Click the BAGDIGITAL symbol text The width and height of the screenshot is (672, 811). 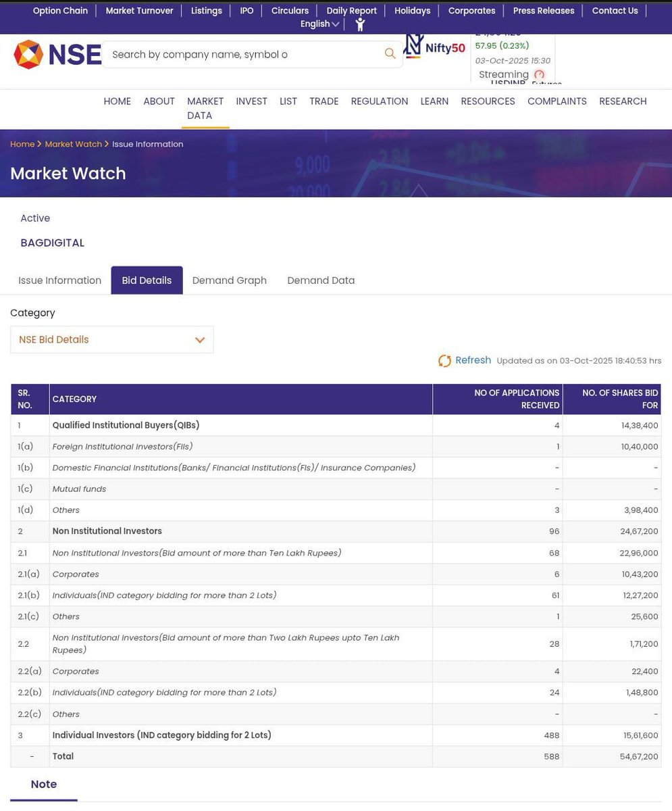52,243
